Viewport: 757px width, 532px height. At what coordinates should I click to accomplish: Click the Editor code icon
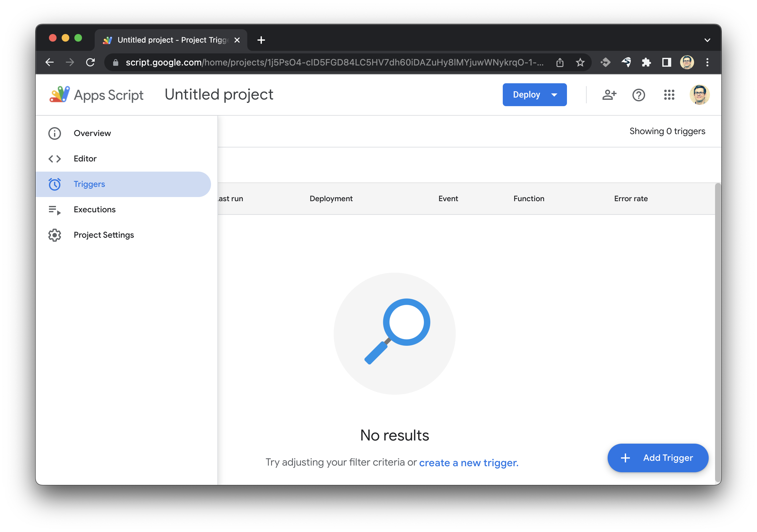pos(55,158)
